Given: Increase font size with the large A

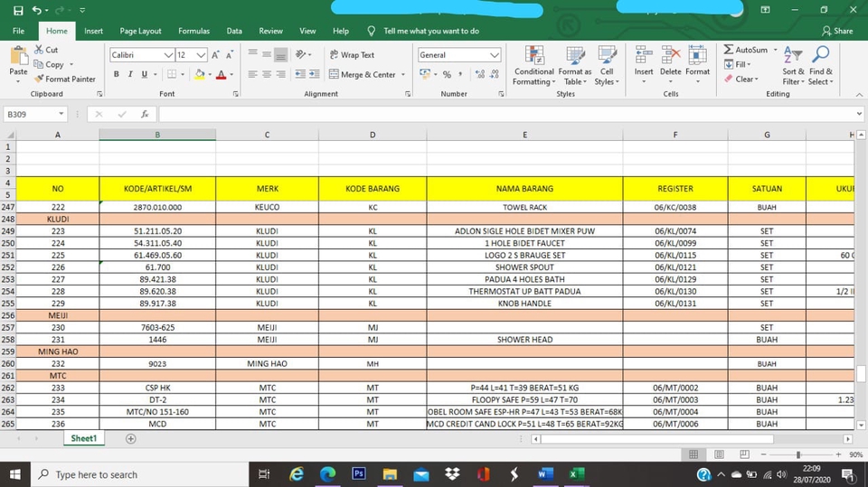Looking at the screenshot, I should [215, 55].
